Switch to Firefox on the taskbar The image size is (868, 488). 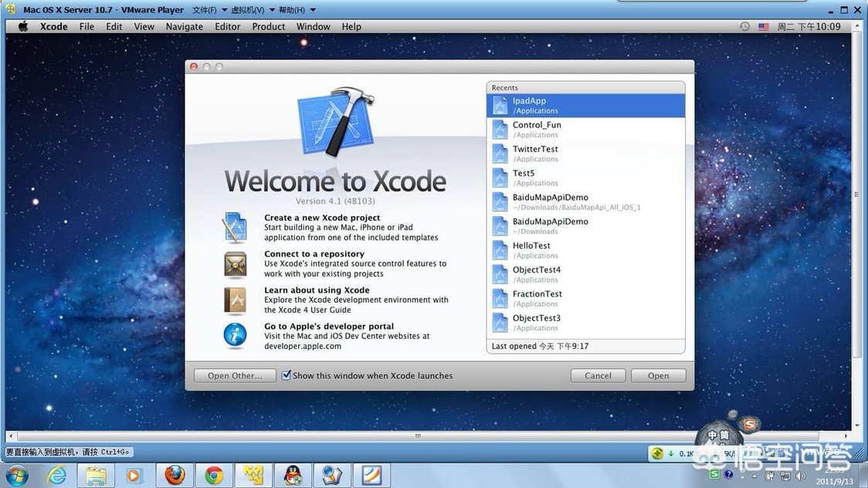pos(175,476)
